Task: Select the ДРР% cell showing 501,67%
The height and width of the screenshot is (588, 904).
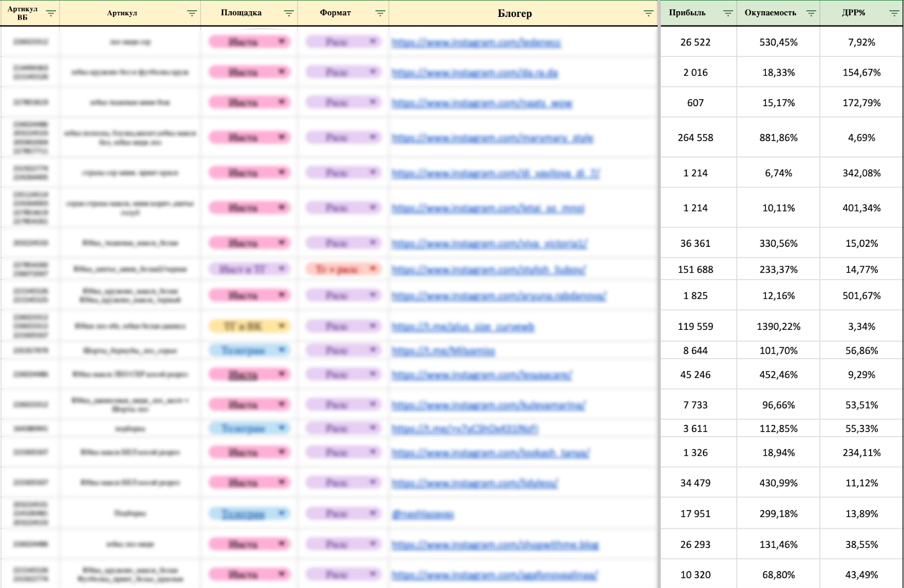Action: (x=861, y=296)
